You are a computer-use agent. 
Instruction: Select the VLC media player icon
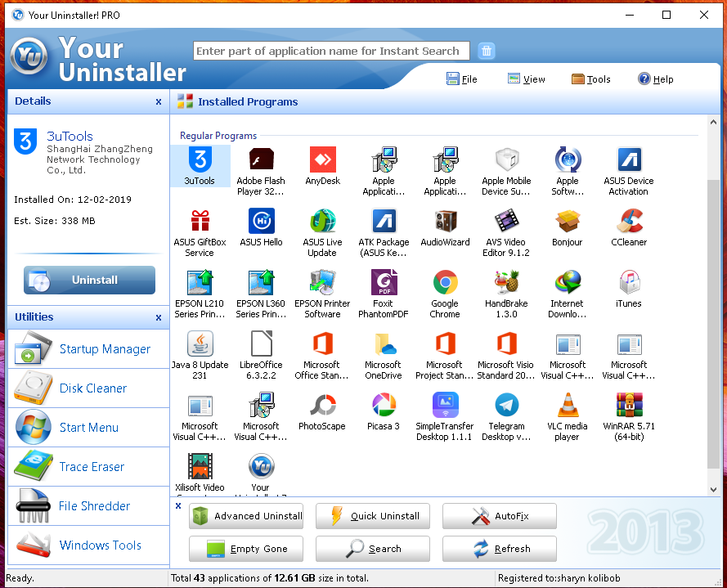(x=568, y=405)
